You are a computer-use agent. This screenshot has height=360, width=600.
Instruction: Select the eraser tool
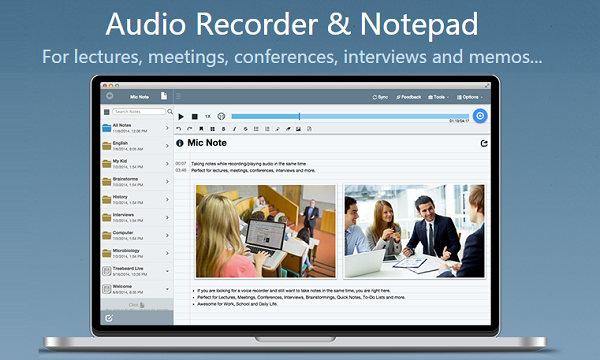point(288,129)
